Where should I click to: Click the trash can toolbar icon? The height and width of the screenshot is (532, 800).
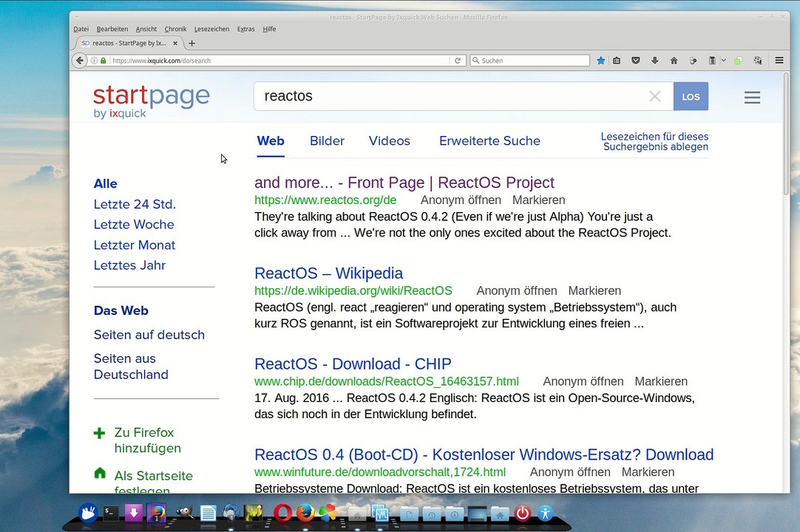(712, 61)
